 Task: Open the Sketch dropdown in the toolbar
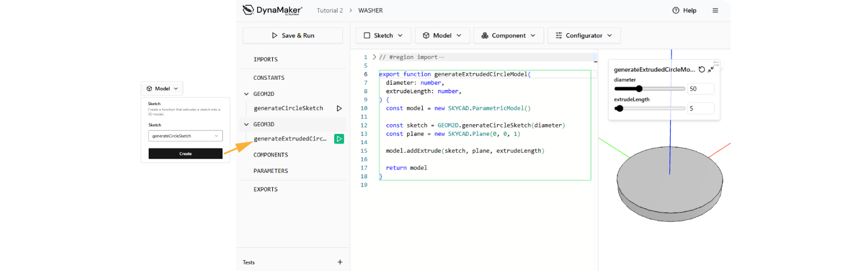(383, 35)
